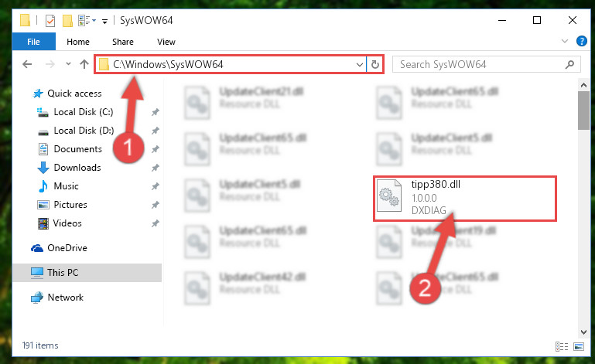
Task: Refresh the SysWOW64 folder view
Action: click(375, 64)
